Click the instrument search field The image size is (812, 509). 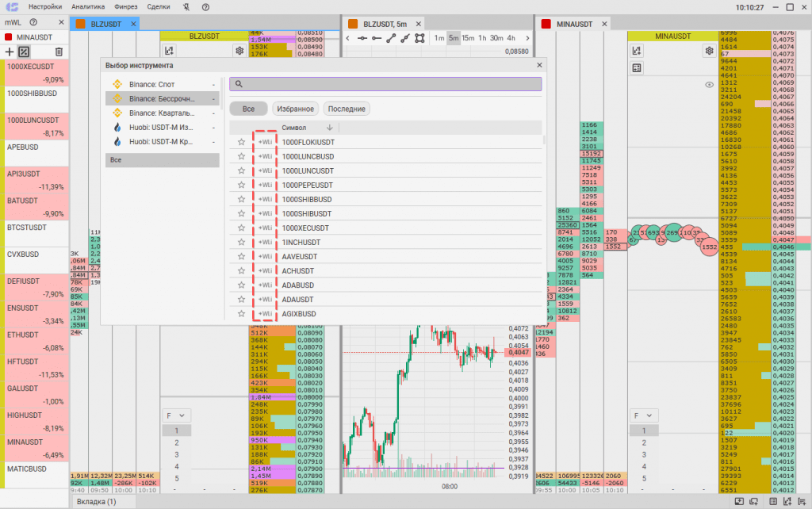[x=385, y=84]
